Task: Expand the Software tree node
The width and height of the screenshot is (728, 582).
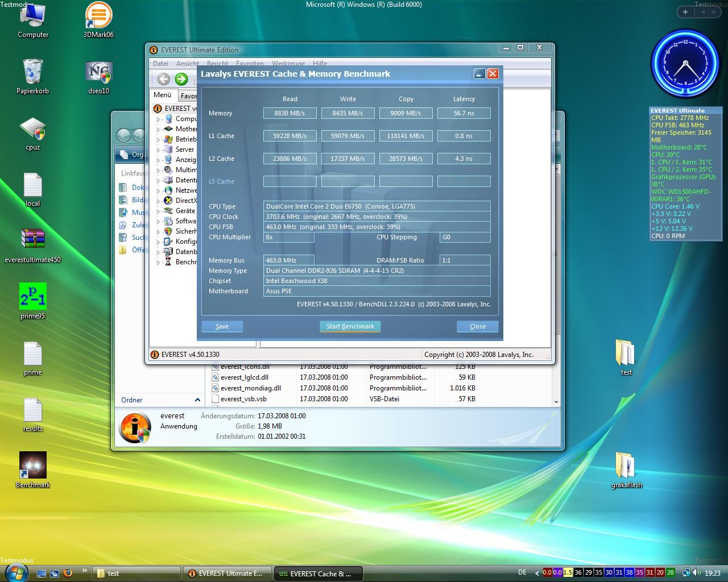Action: pyautogui.click(x=159, y=221)
